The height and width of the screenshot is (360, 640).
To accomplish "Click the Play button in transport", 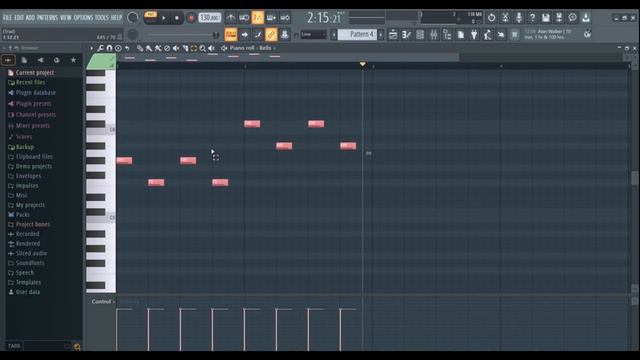I will point(164,18).
